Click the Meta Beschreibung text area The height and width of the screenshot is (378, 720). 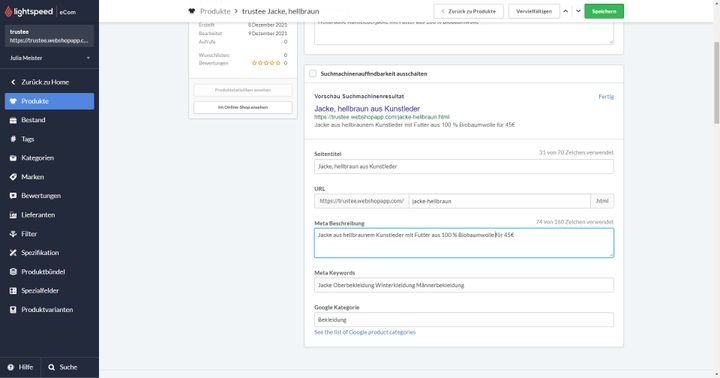coord(464,243)
